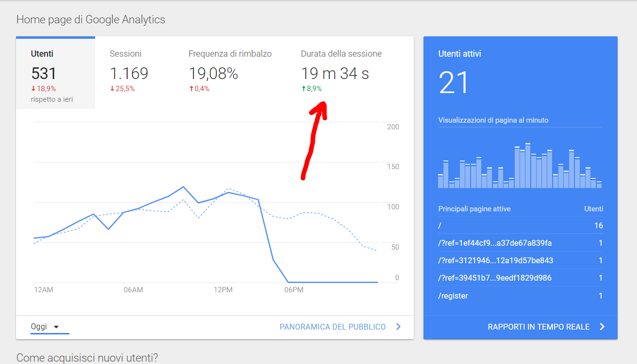Click the 19,08% bounce rate value
Image resolution: width=637 pixels, height=364 pixels.
pyautogui.click(x=213, y=73)
